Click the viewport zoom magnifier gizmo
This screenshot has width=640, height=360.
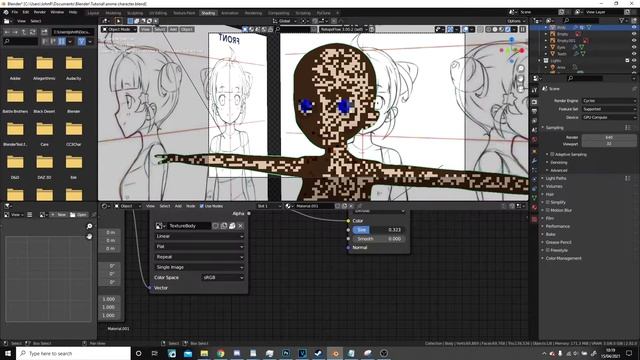521,68
